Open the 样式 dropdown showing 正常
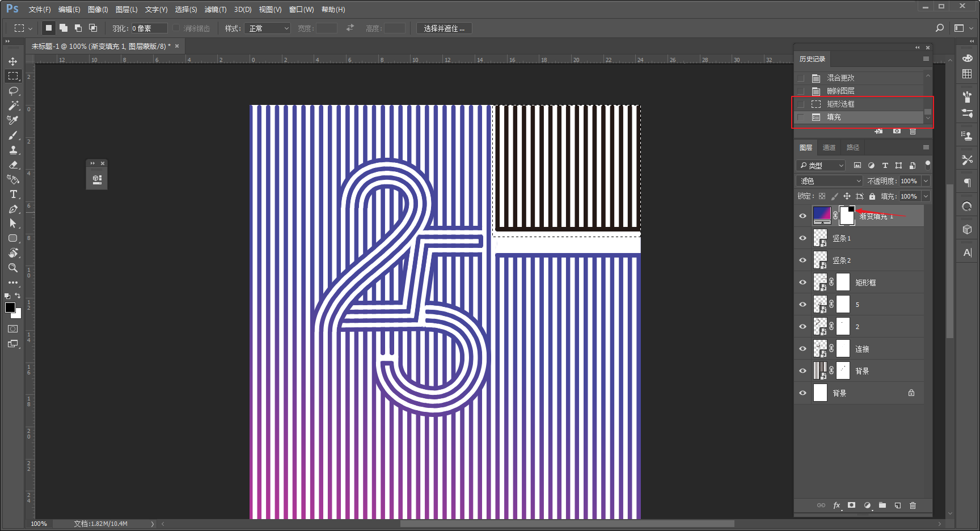The height and width of the screenshot is (531, 980). pos(267,28)
